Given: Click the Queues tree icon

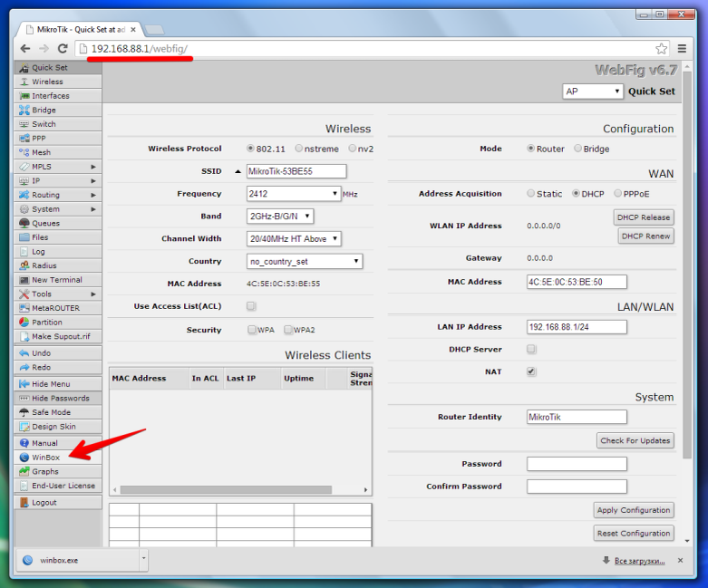Looking at the screenshot, I should coord(24,224).
